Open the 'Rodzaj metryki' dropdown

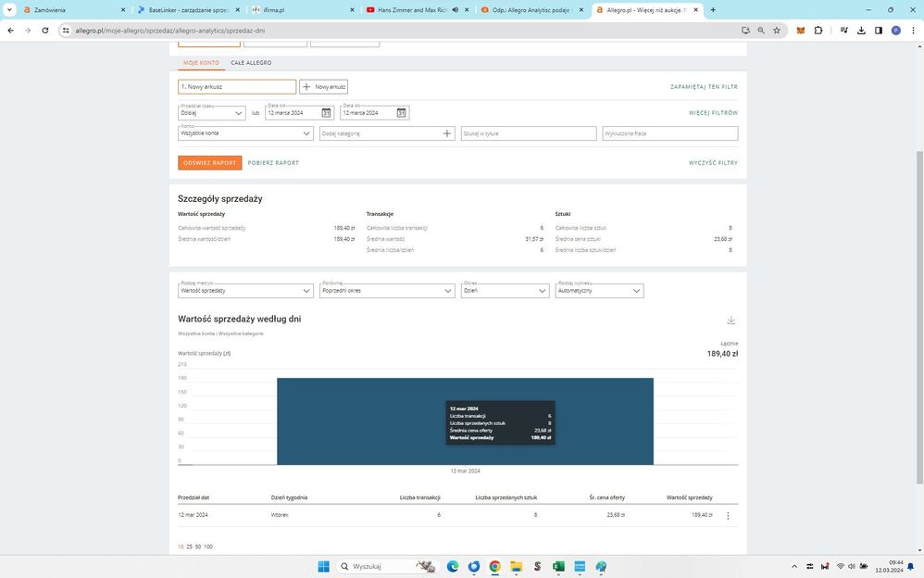[246, 291]
